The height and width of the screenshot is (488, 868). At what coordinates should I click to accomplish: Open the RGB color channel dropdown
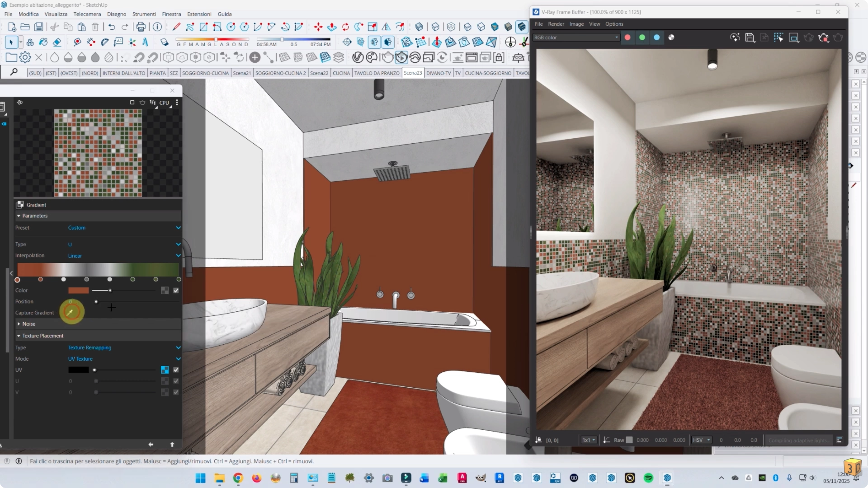click(x=576, y=38)
